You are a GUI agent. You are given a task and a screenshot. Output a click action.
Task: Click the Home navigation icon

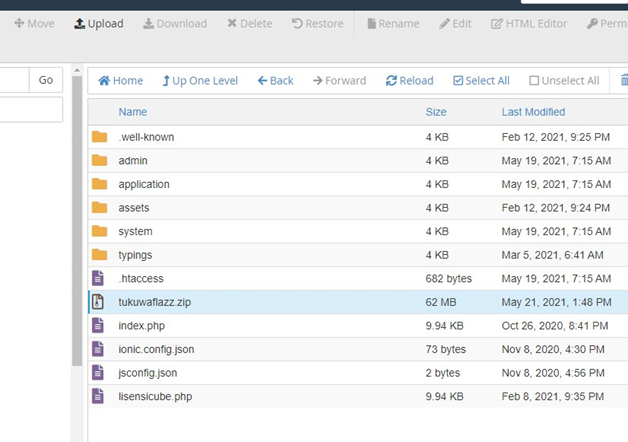pyautogui.click(x=120, y=81)
